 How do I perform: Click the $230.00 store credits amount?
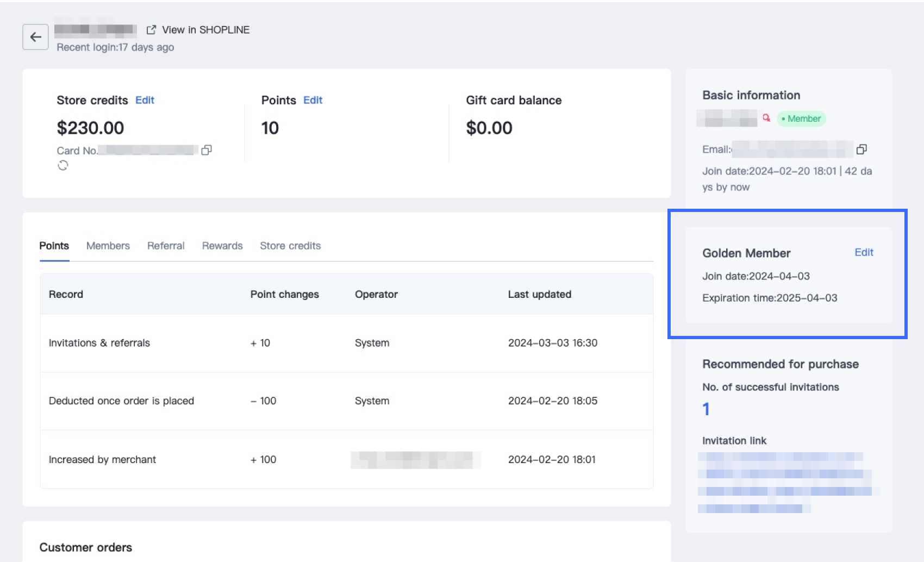(90, 128)
